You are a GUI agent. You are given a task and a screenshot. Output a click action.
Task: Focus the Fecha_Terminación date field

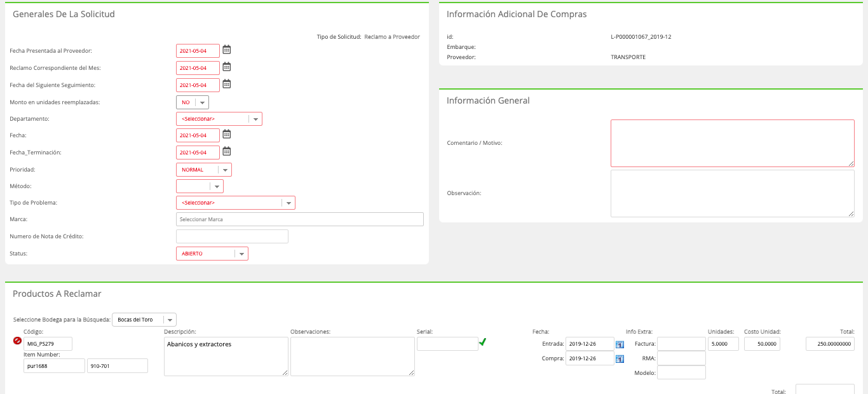tap(198, 153)
